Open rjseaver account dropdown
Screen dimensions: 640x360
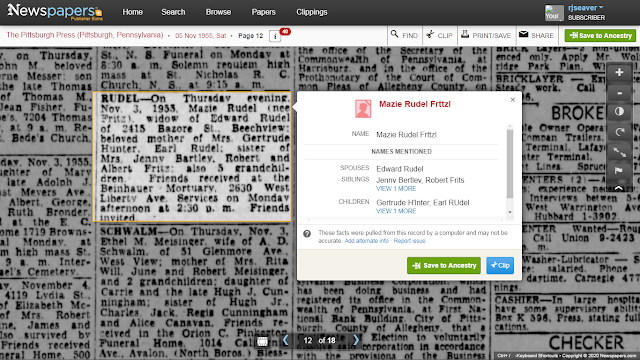tap(586, 8)
